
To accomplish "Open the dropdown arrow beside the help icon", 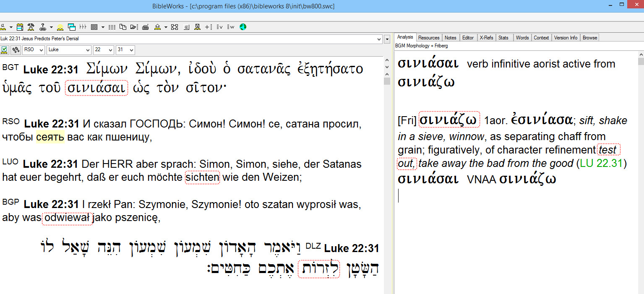I will click(x=51, y=27).
